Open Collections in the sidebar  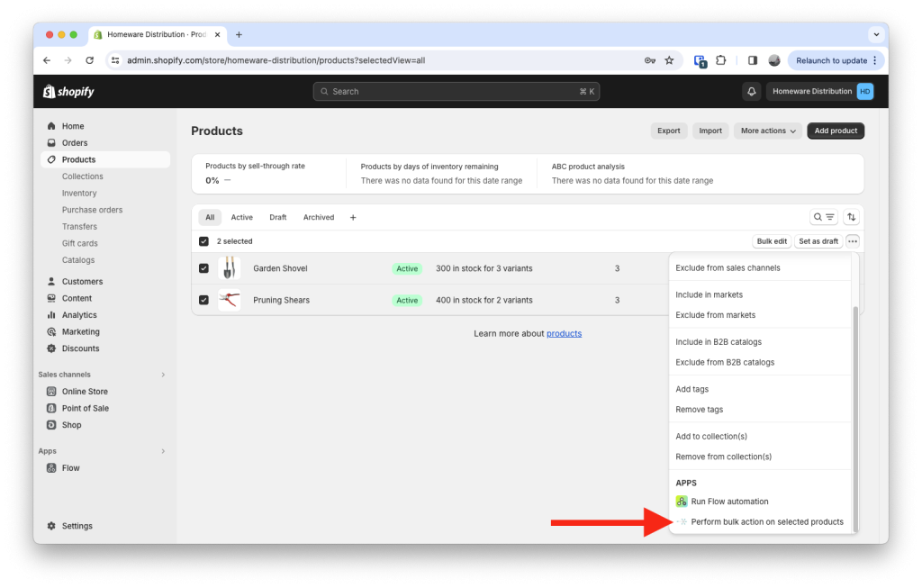tap(82, 176)
